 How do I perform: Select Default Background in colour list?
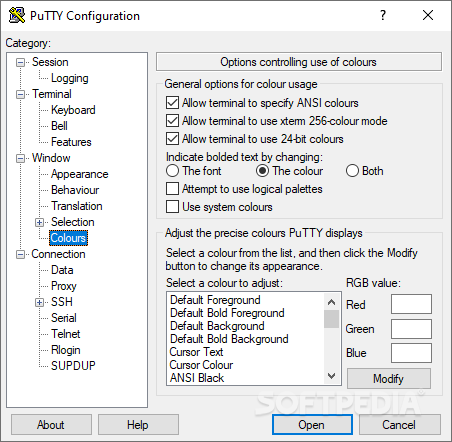coord(245,326)
